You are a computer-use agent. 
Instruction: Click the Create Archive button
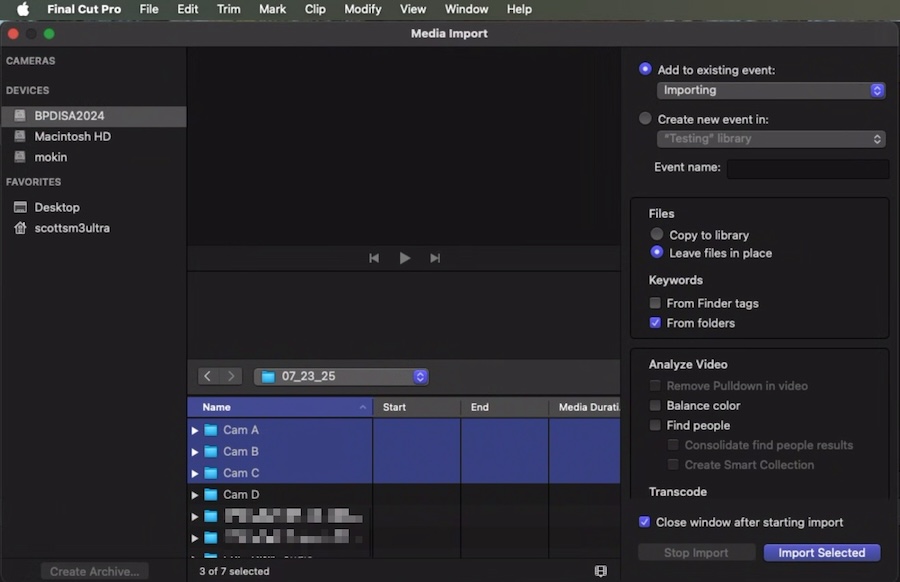pos(94,572)
